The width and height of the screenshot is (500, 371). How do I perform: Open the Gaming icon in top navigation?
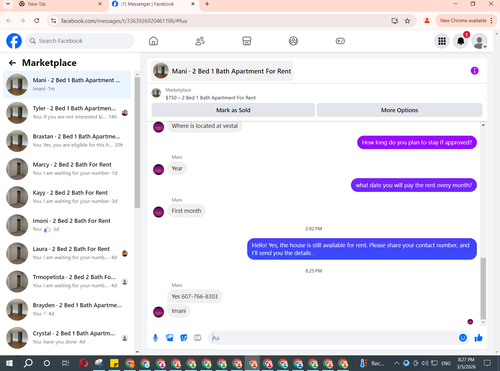click(x=340, y=41)
